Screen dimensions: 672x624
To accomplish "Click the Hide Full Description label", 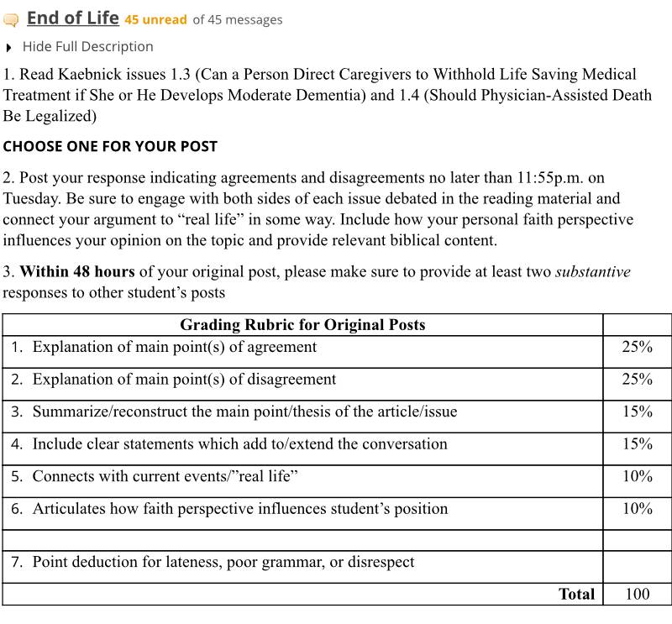I will click(x=88, y=46).
